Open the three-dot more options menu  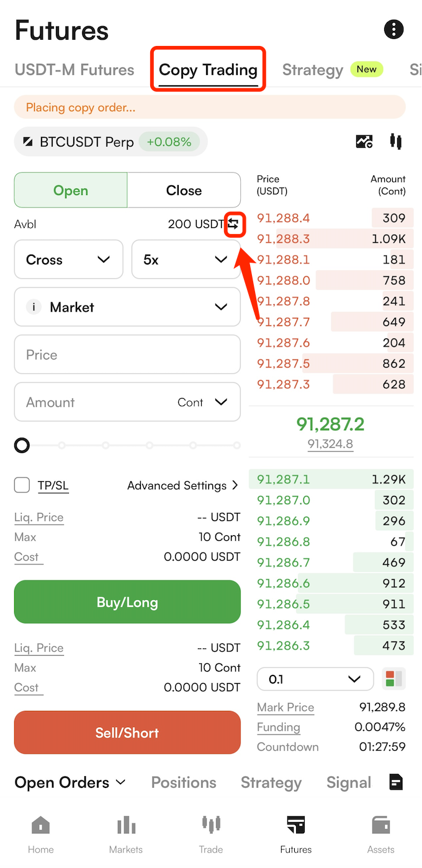pyautogui.click(x=393, y=29)
